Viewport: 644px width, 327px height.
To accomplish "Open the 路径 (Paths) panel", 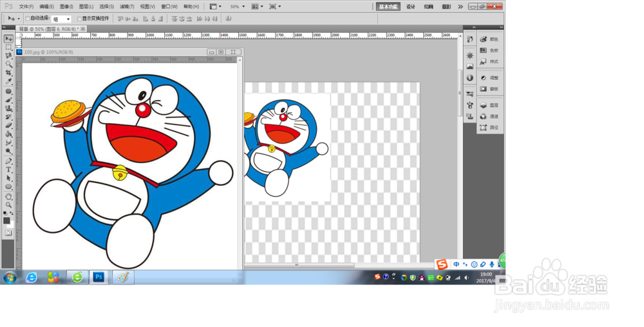I will tap(489, 128).
